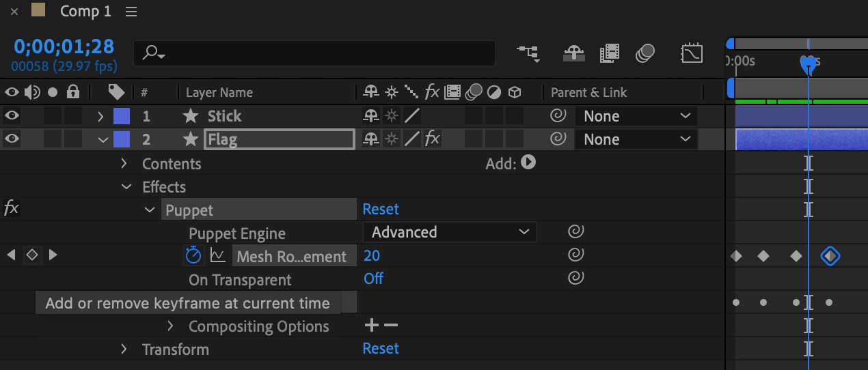Viewport: 868px width, 370px height.
Task: Click the Mesh Rotation Refinement stopwatch
Action: click(193, 255)
